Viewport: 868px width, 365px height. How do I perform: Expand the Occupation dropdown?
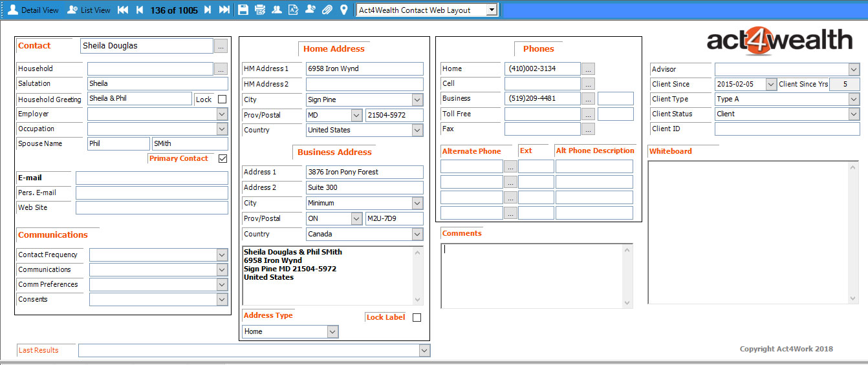tap(222, 129)
